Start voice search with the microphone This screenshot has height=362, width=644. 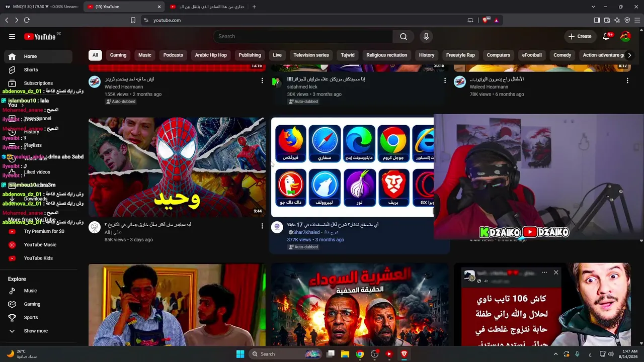[426, 36]
